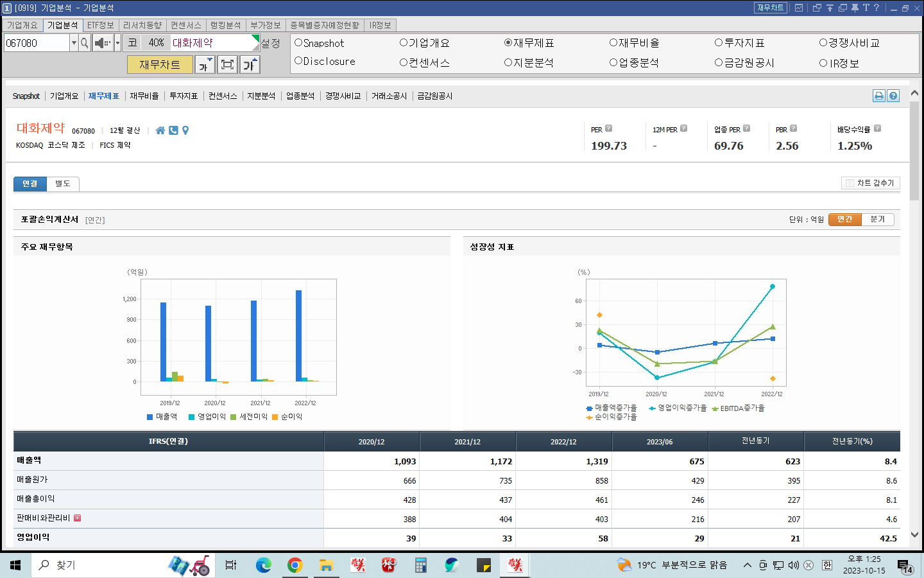
Task: Switch to the ETF정보 tab
Action: point(101,25)
